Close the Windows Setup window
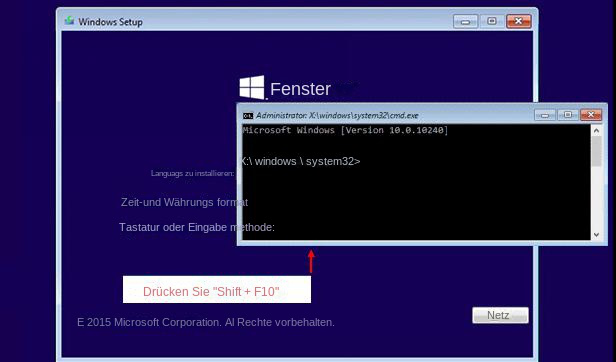 pos(519,21)
